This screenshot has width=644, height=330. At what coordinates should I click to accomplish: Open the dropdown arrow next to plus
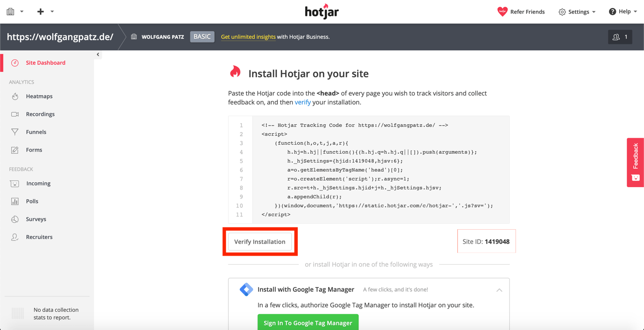[x=52, y=12]
